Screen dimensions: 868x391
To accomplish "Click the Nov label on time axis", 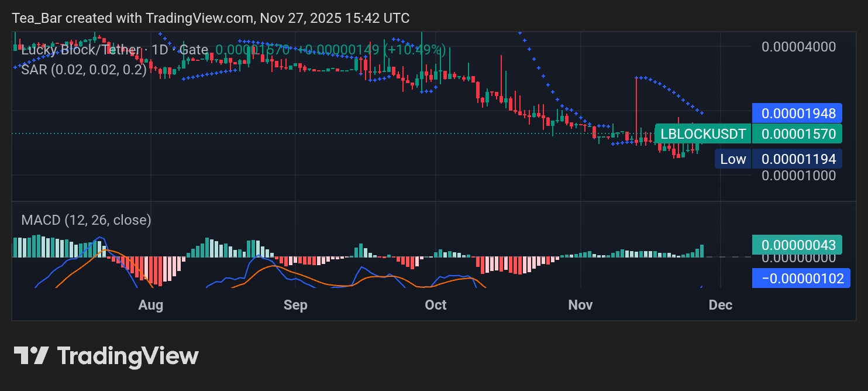I will 581,305.
